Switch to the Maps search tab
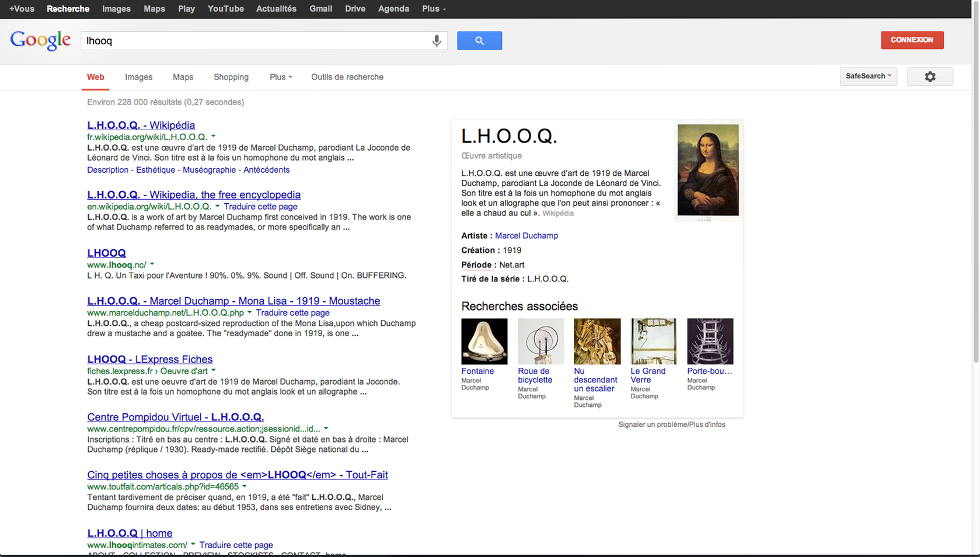The image size is (980, 557). click(183, 77)
